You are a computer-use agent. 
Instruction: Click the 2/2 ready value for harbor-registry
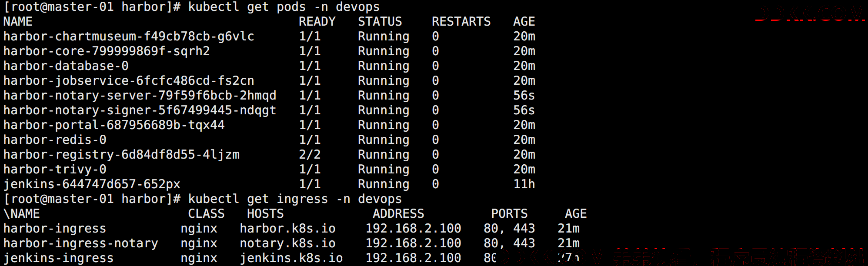point(310,155)
